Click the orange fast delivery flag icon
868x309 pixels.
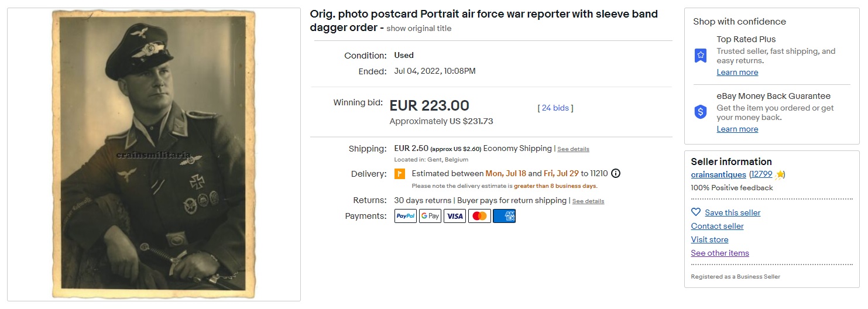click(400, 173)
